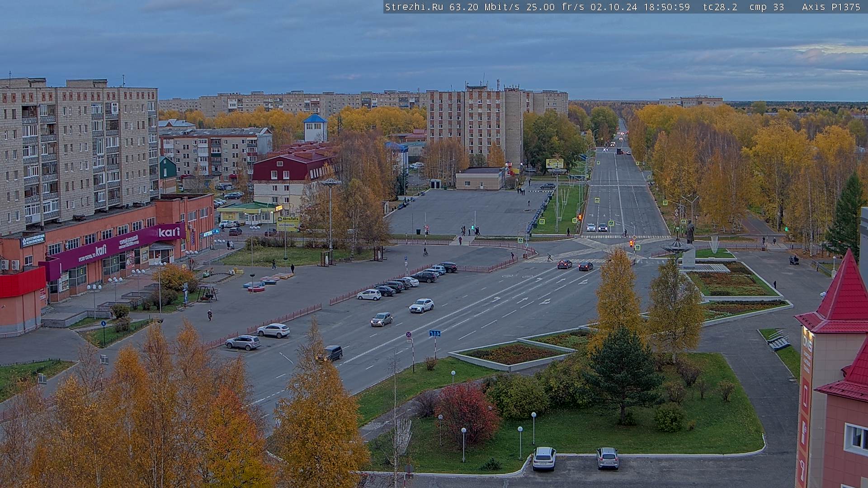
Task: Click the 25.00 fr/s frame rate value
Action: coord(554,7)
